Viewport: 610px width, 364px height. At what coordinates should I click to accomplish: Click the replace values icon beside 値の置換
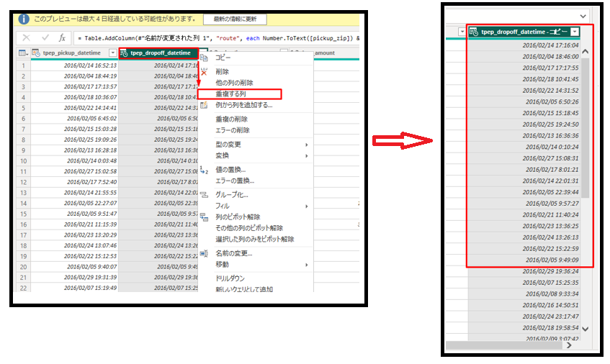tap(204, 170)
